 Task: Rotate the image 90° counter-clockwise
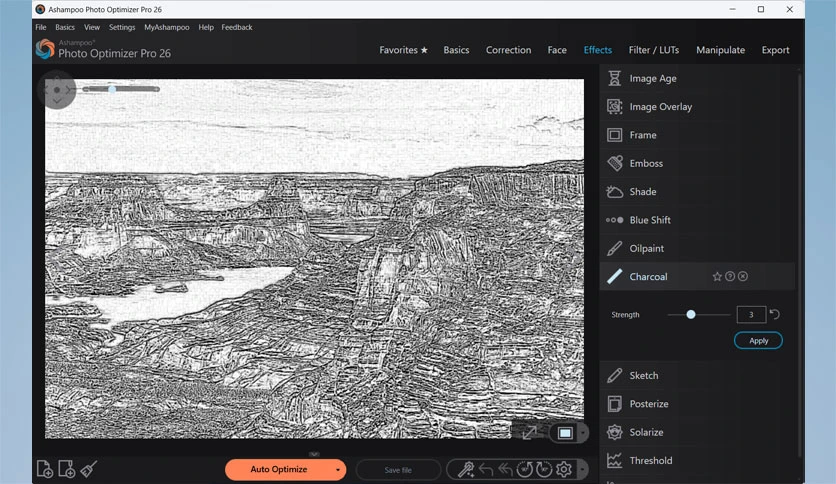[525, 469]
